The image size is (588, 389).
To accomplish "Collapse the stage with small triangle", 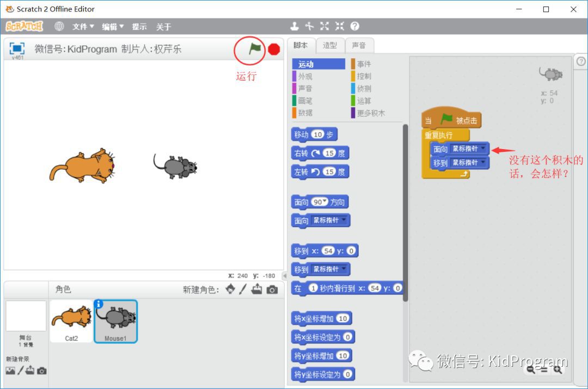I will (285, 276).
